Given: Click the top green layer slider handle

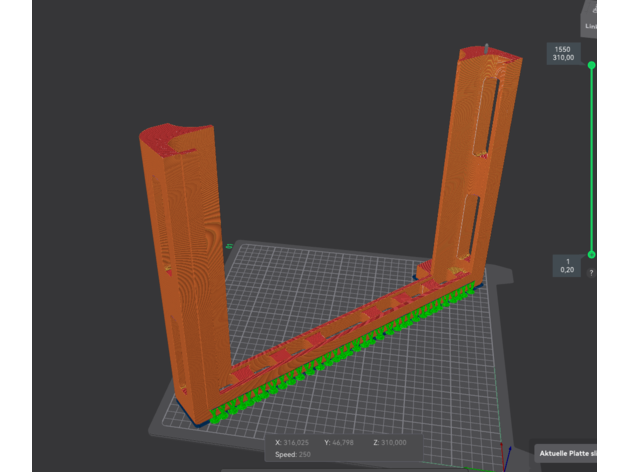Looking at the screenshot, I should point(591,65).
